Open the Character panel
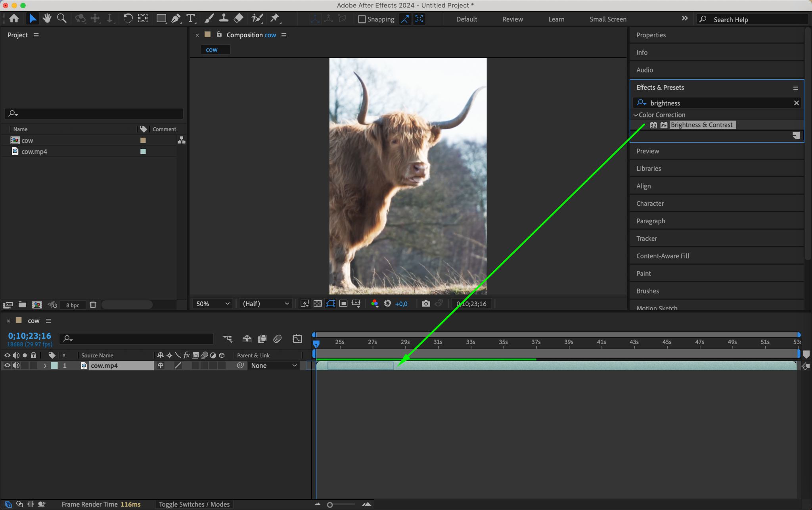This screenshot has width=812, height=510. pos(650,203)
